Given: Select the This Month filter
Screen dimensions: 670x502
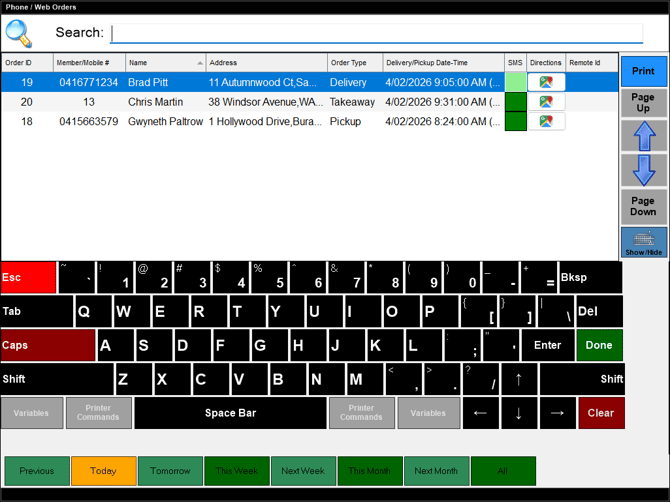Looking at the screenshot, I should click(370, 471).
